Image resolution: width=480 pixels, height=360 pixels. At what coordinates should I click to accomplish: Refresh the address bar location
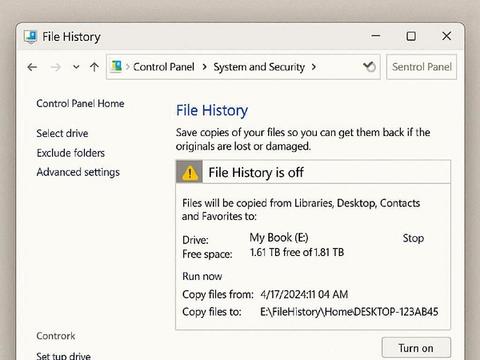(369, 67)
